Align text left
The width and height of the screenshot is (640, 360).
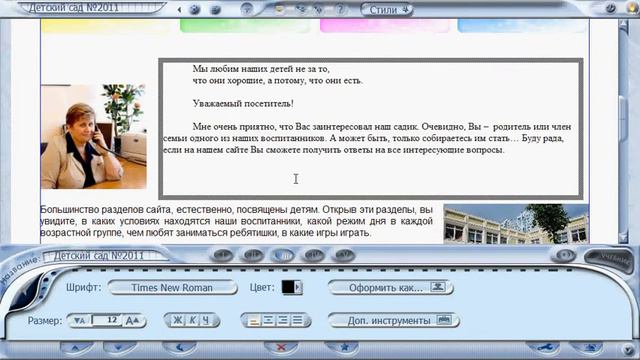(x=254, y=320)
